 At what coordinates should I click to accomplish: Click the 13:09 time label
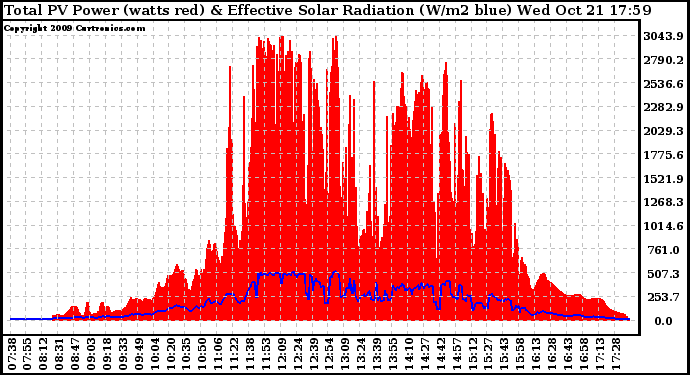(345, 354)
